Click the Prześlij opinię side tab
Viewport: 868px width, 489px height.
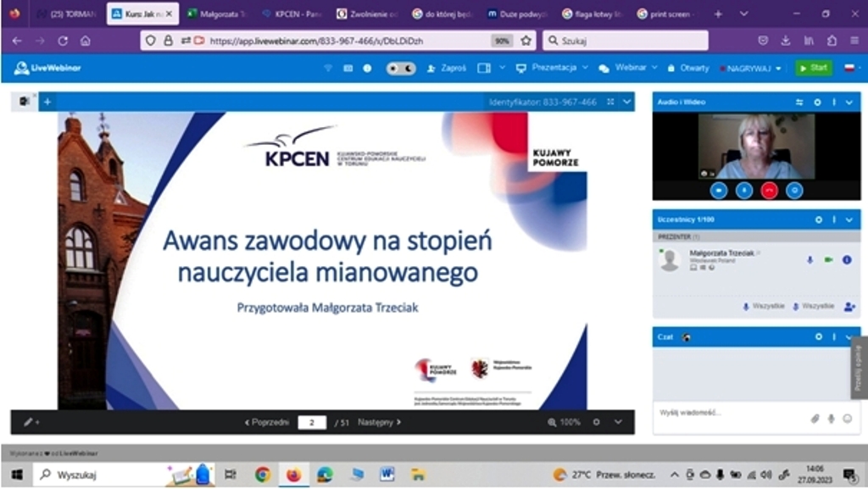[x=859, y=367]
